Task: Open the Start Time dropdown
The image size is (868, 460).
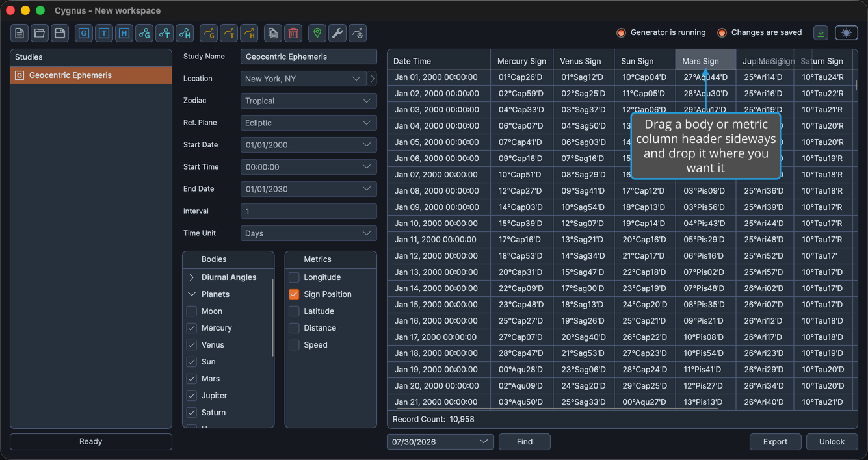Action: point(309,167)
